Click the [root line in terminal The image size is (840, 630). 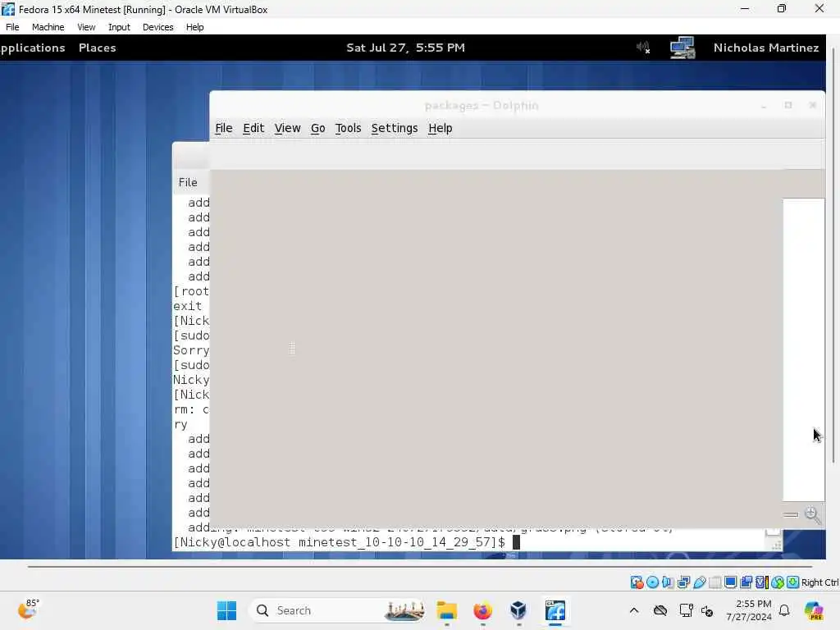tap(191, 291)
